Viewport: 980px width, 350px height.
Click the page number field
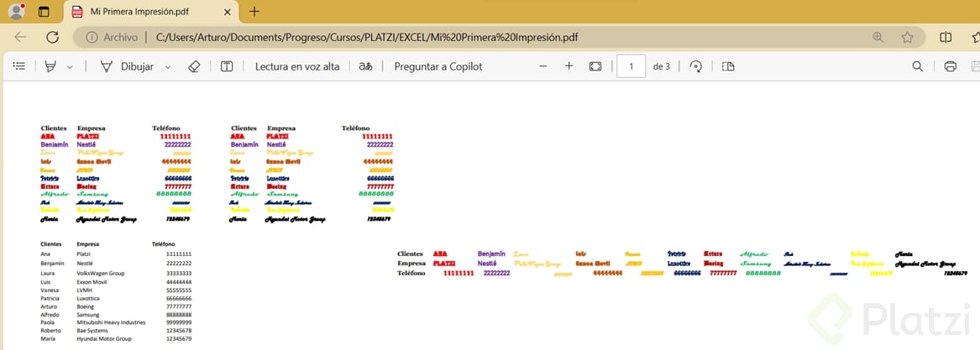631,66
